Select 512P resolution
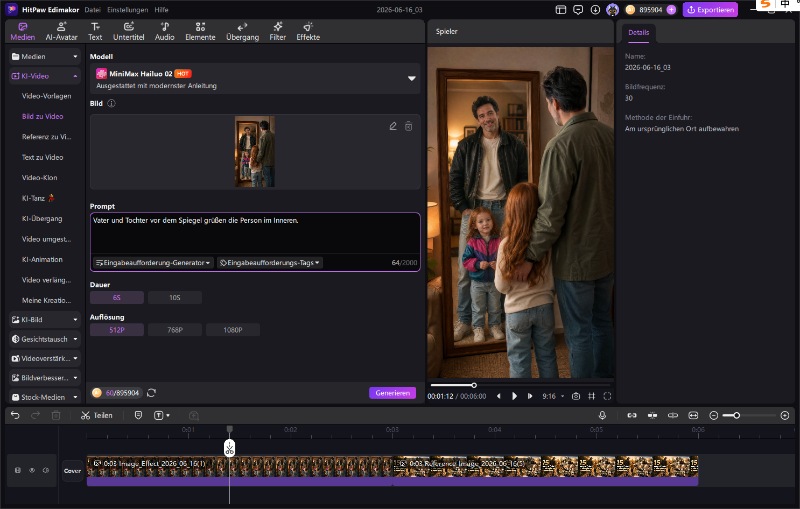 pos(117,330)
